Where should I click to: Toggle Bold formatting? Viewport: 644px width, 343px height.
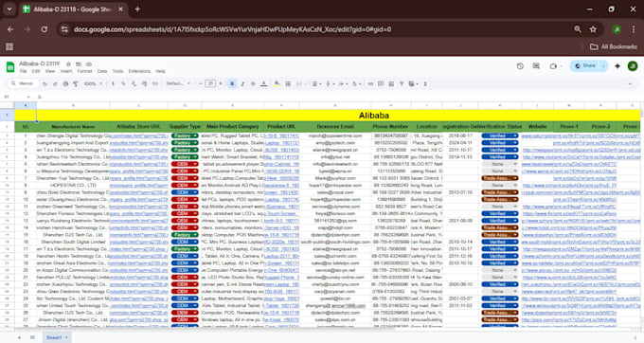point(232,83)
